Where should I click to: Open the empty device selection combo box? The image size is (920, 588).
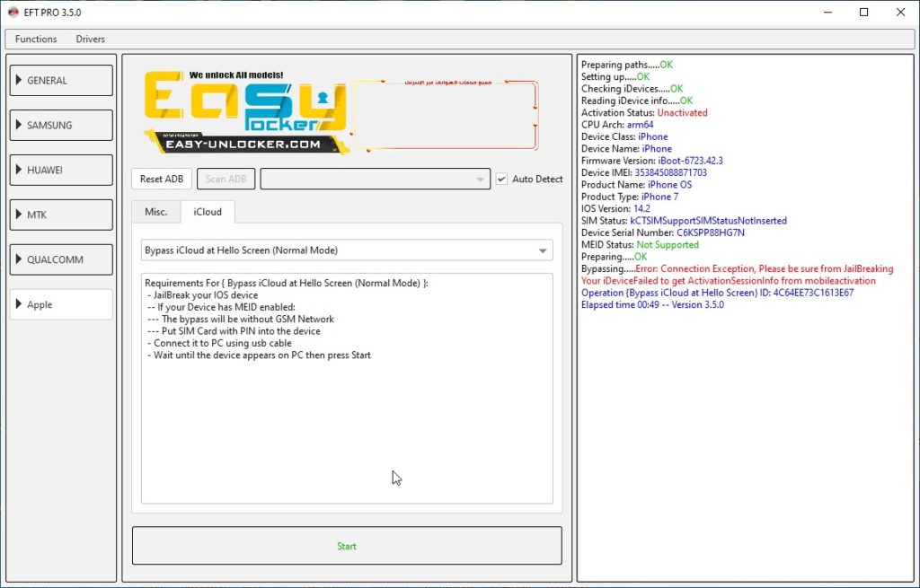pos(375,179)
